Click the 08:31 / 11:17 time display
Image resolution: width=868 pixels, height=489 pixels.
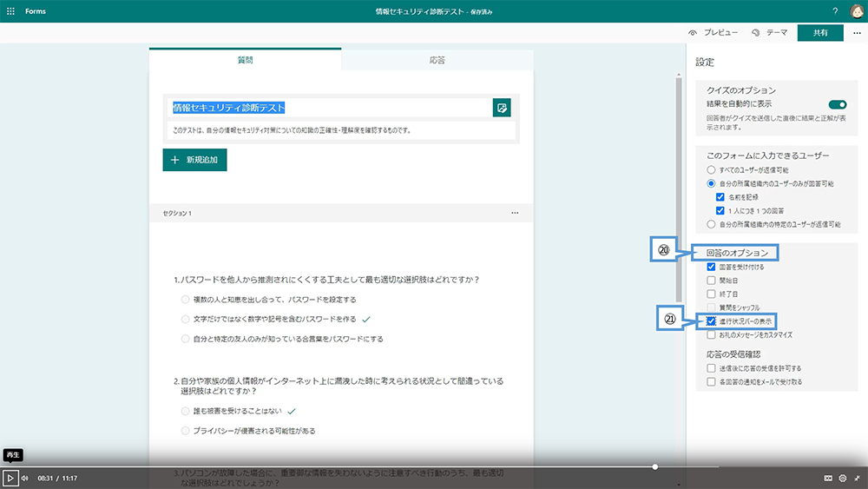pos(57,478)
